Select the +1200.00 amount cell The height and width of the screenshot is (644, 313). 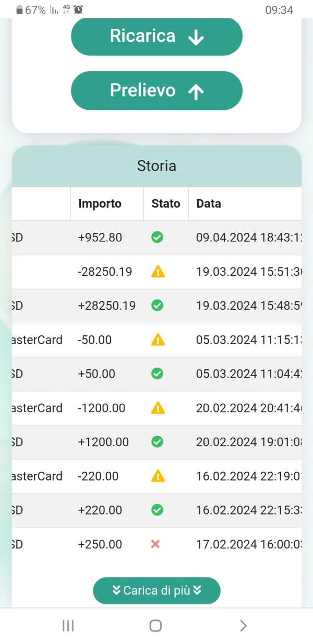[x=103, y=442]
